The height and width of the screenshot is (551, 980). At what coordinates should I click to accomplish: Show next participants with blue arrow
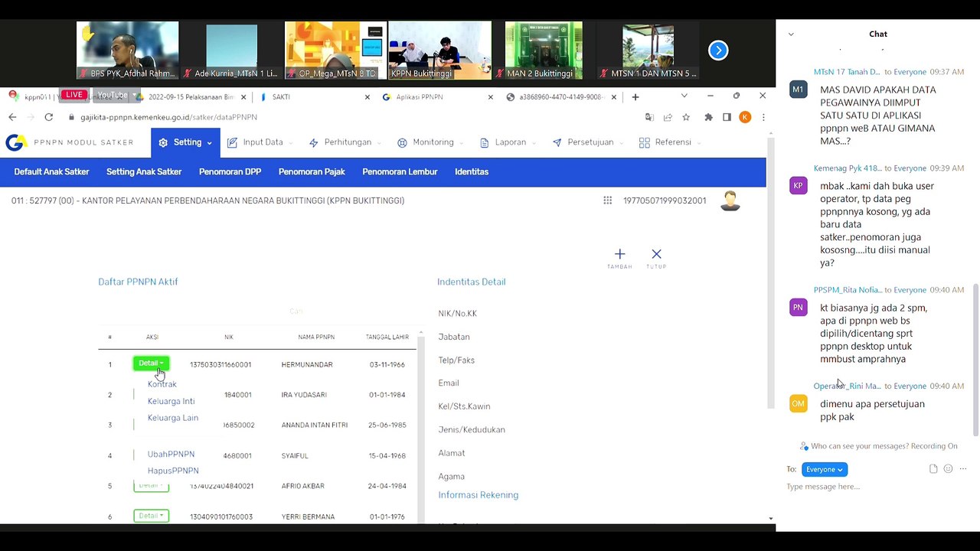point(718,51)
